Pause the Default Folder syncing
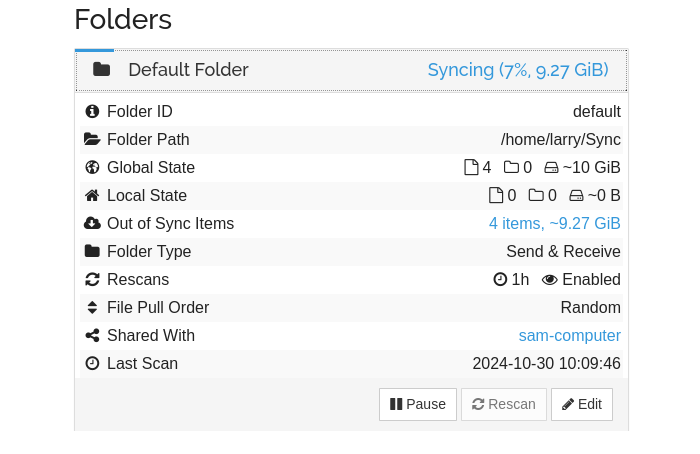 click(417, 404)
